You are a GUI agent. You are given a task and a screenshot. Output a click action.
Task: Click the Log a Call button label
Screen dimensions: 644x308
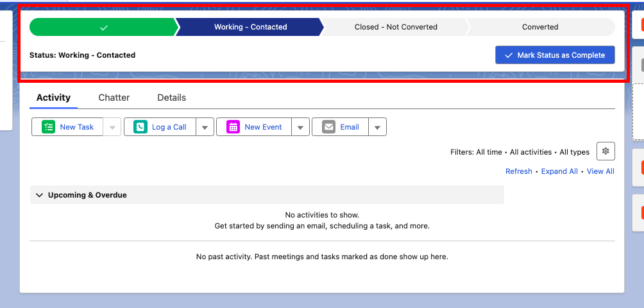pos(169,127)
